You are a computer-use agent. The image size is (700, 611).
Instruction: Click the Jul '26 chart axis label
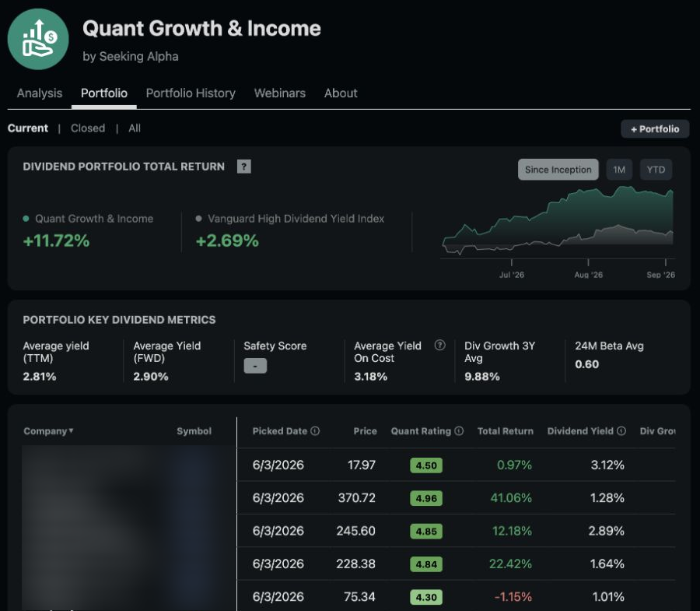[512, 275]
